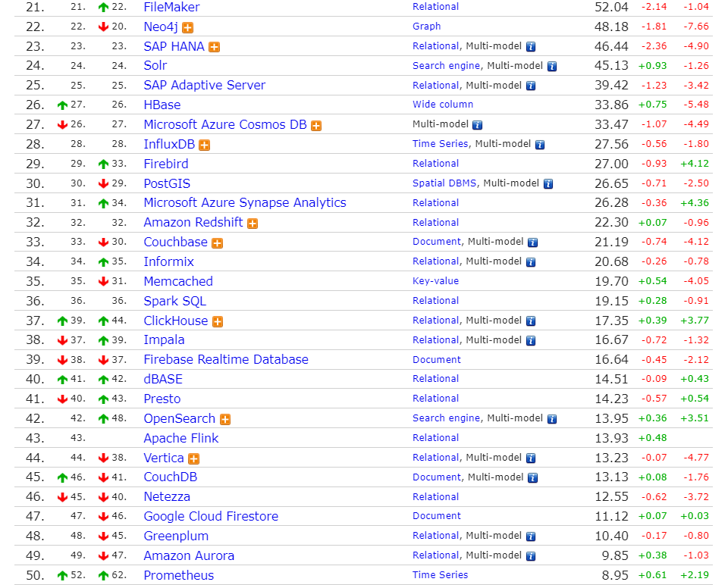Open the Neo4j link
728x585 pixels.
coord(161,27)
